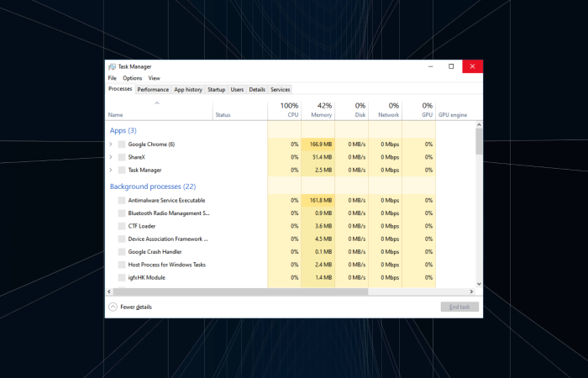The height and width of the screenshot is (378, 588).
Task: Open the Options menu
Action: 133,78
